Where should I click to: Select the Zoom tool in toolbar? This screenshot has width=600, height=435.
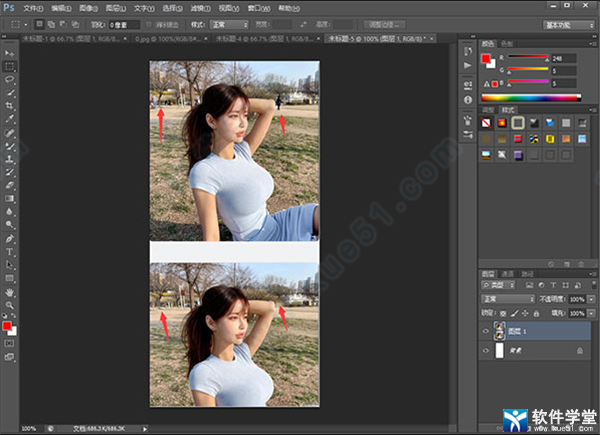coord(10,305)
